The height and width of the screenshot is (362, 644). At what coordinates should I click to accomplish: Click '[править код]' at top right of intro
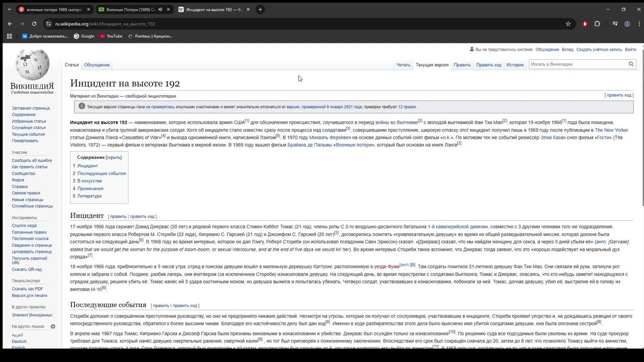click(x=619, y=95)
